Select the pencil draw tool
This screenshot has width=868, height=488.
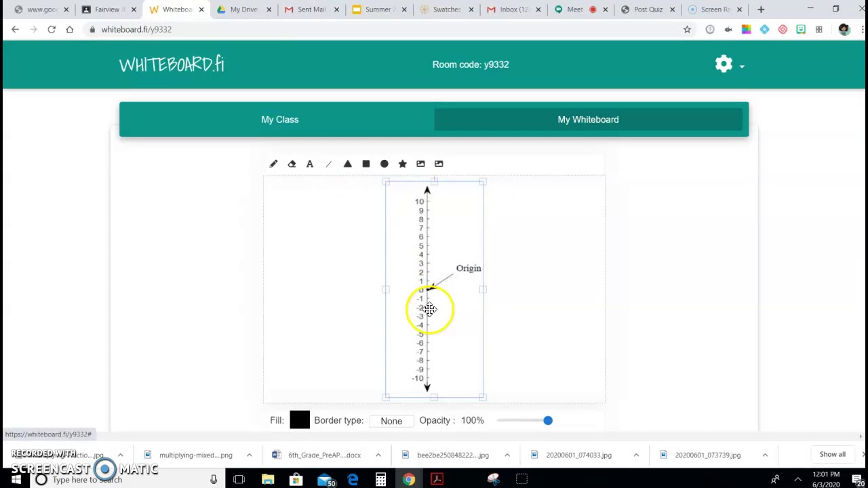[x=273, y=163]
